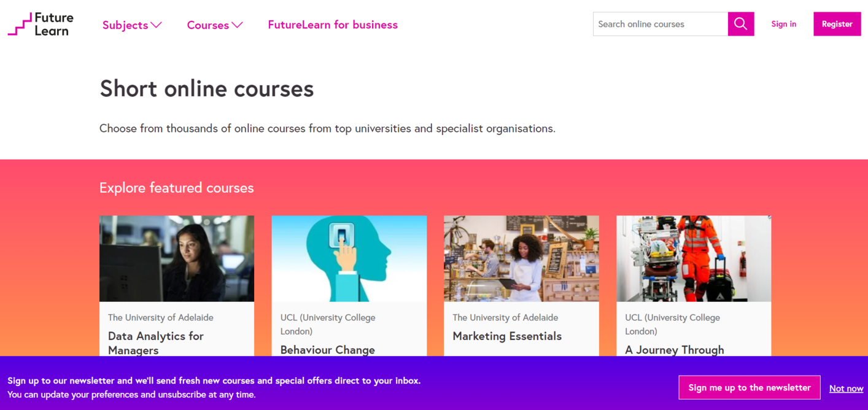Click the Sign in link

click(x=783, y=24)
